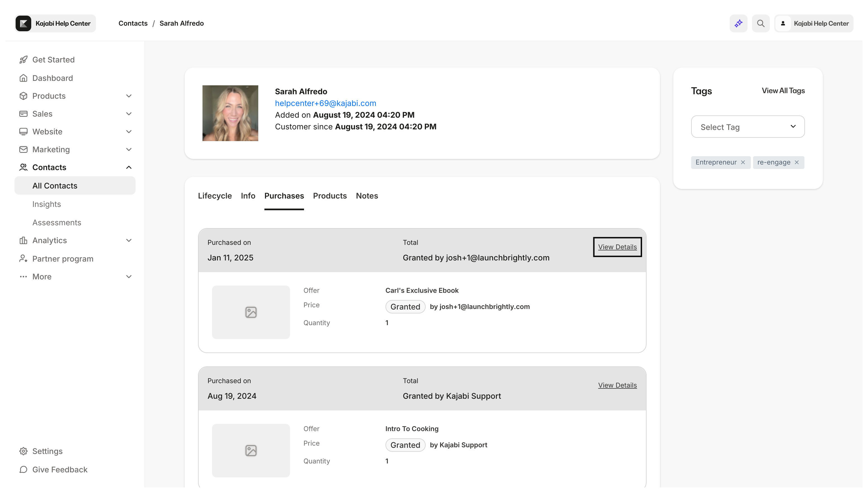Collapse the Contacts sidebar section
This screenshot has width=868, height=493.
point(129,167)
